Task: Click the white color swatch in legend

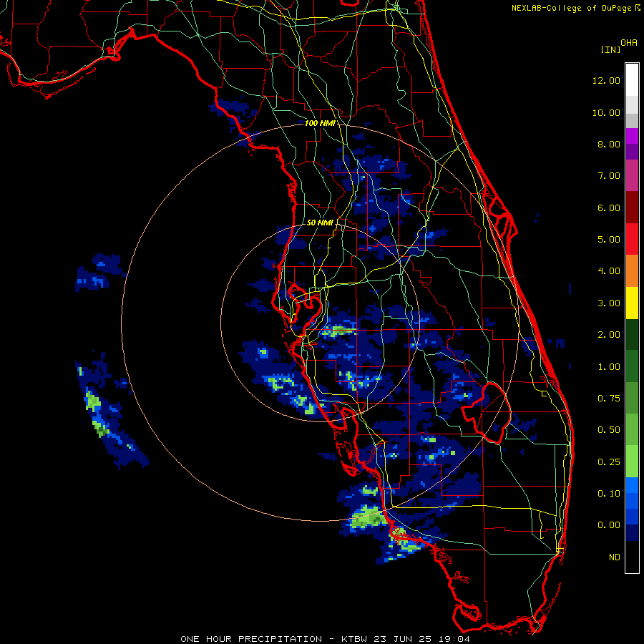Action: click(632, 79)
